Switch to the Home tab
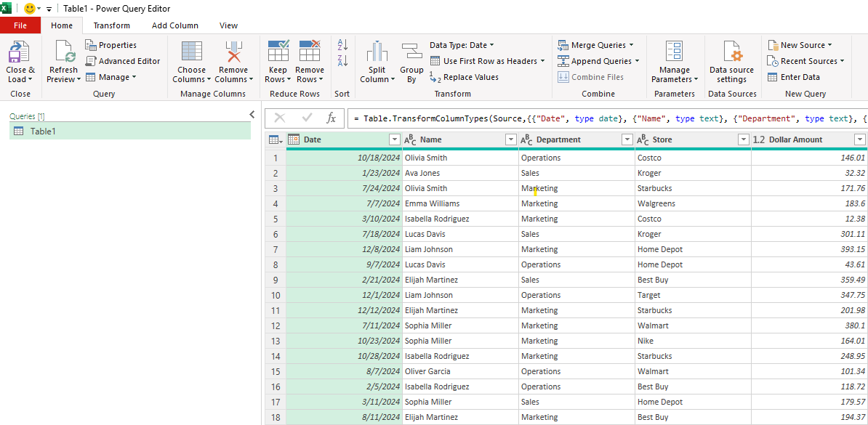 tap(62, 25)
